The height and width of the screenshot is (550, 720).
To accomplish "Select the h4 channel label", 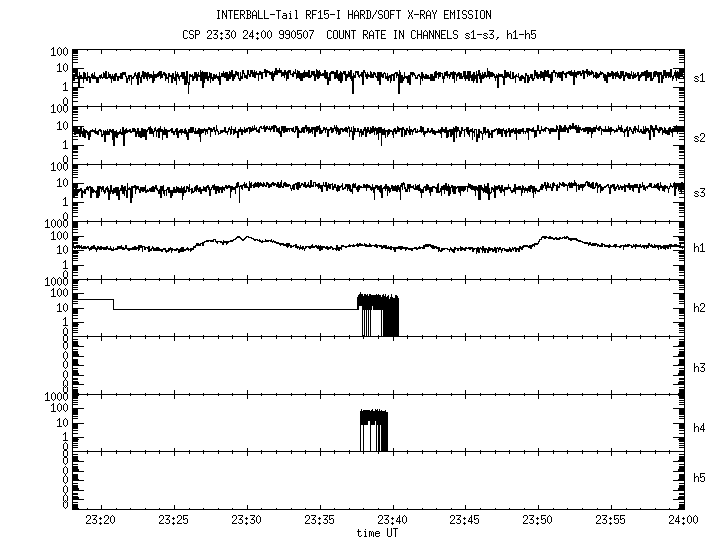I will [700, 428].
